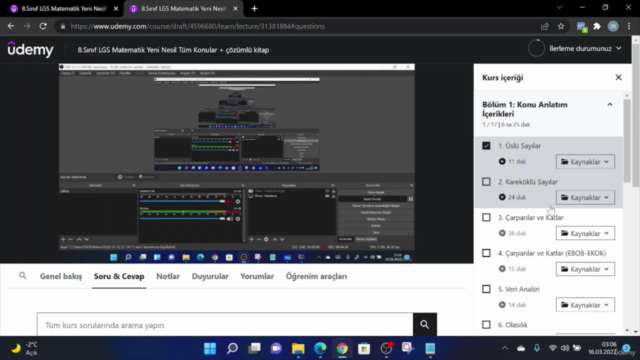This screenshot has width=640, height=360.
Task: Switch to the Yorumlar tab
Action: [x=257, y=276]
